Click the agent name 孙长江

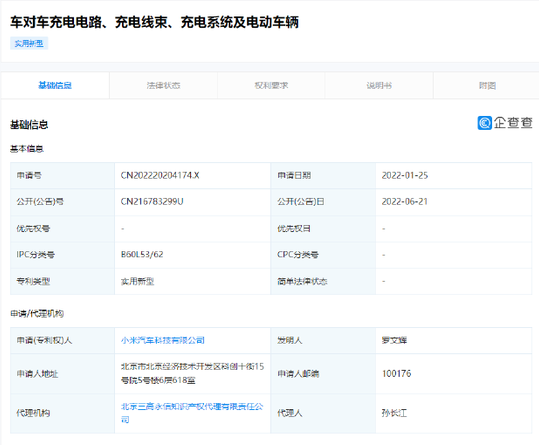pyautogui.click(x=394, y=413)
